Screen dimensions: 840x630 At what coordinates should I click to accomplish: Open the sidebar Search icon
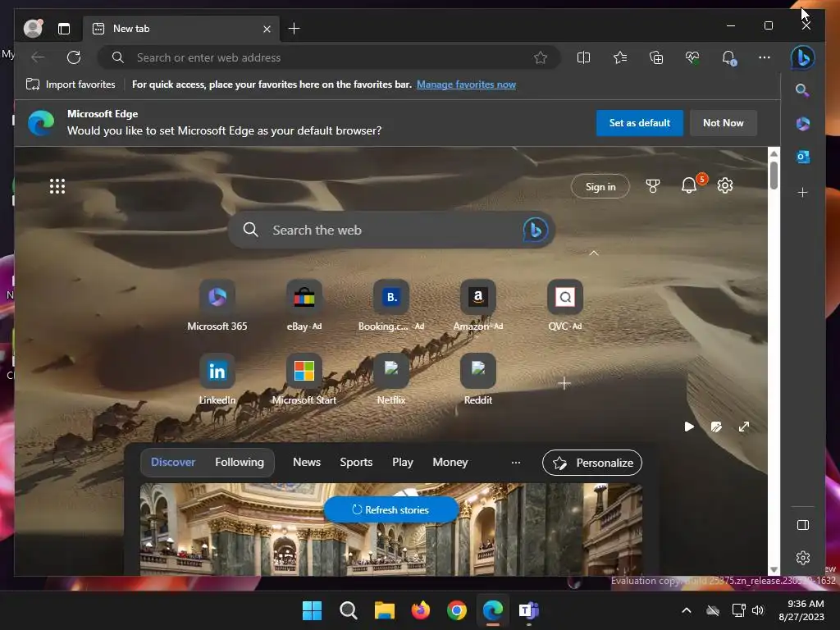point(802,90)
